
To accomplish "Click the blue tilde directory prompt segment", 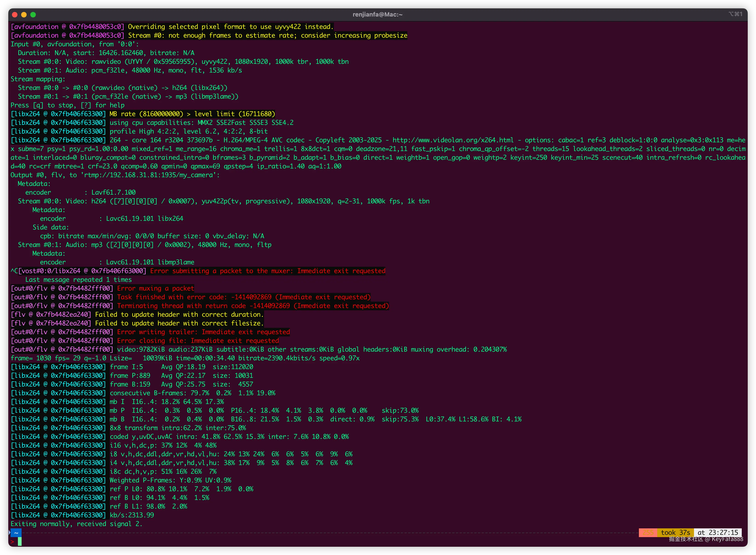I will [16, 533].
